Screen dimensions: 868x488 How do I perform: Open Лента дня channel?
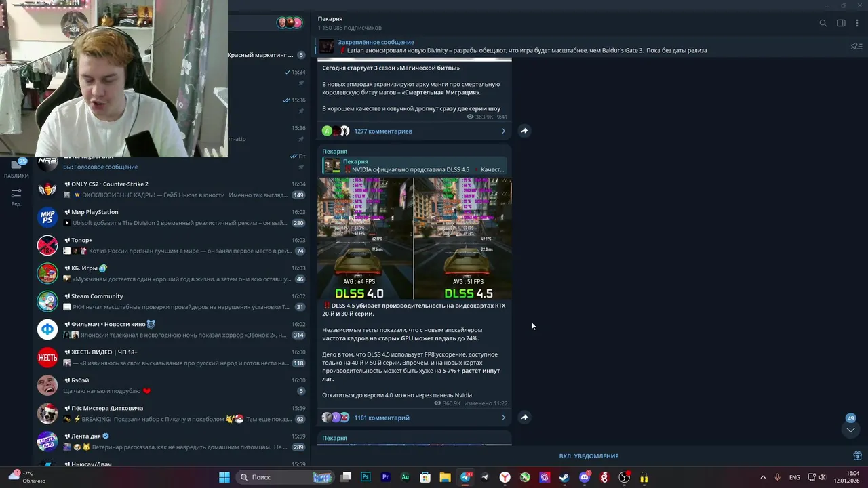click(172, 441)
